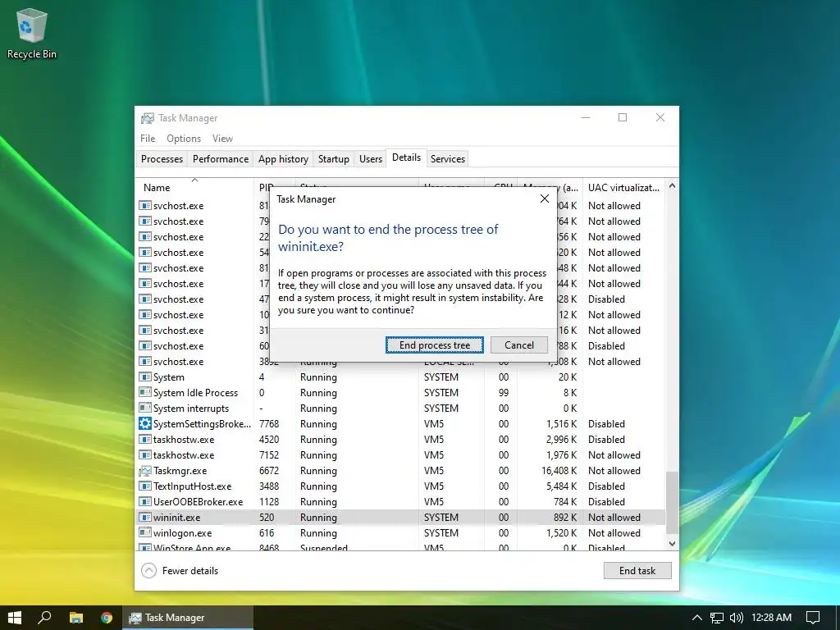
Task: Maximize the Task Manager window
Action: coord(623,118)
